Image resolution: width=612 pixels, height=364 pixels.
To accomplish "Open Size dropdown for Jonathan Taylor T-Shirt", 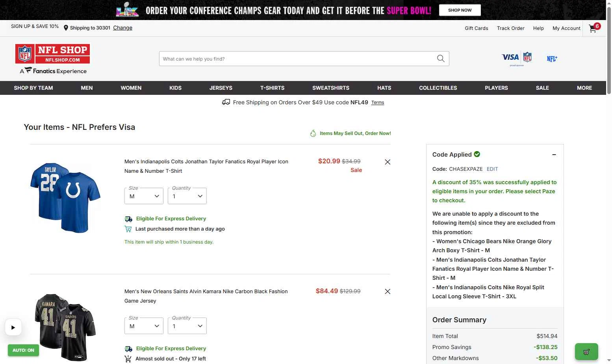I will tap(144, 196).
